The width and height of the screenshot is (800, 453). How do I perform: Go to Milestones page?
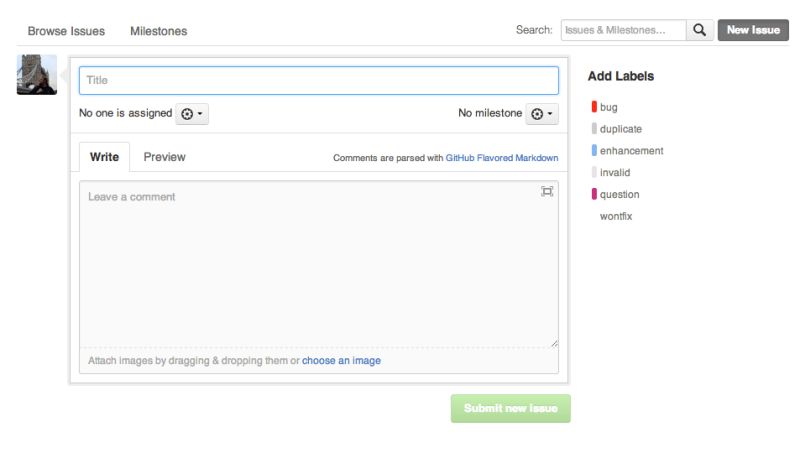pos(158,31)
